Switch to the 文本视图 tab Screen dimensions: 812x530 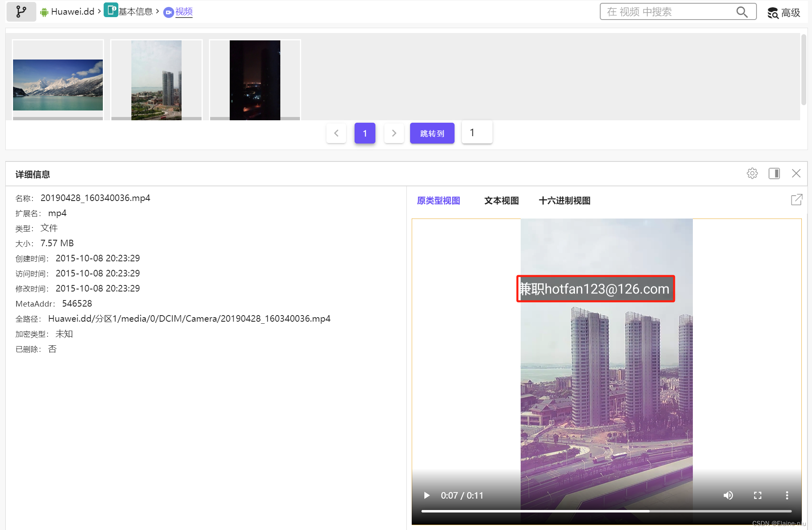501,201
